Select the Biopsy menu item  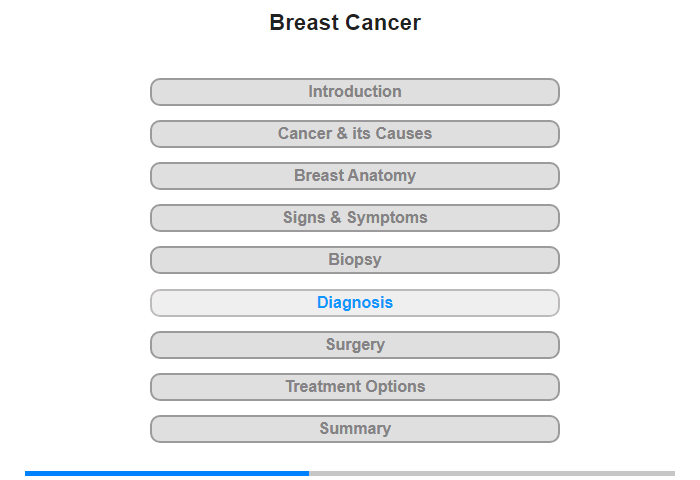[355, 260]
